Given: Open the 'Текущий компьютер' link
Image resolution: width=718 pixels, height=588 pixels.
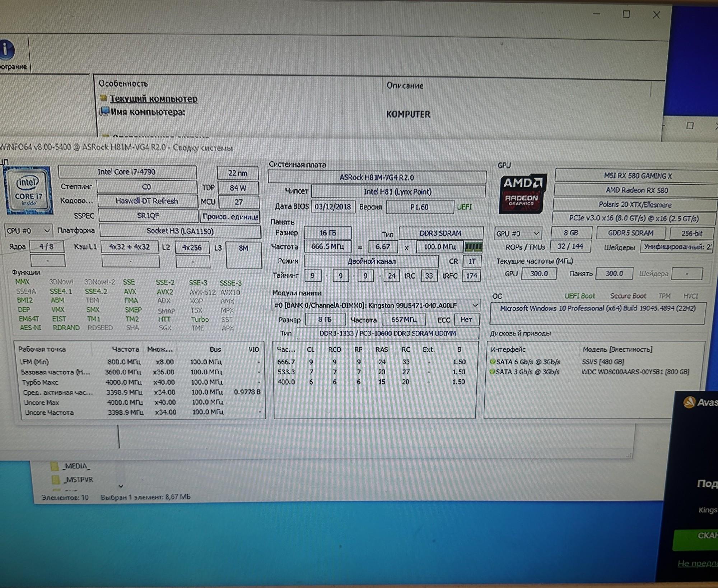Looking at the screenshot, I should tap(154, 98).
